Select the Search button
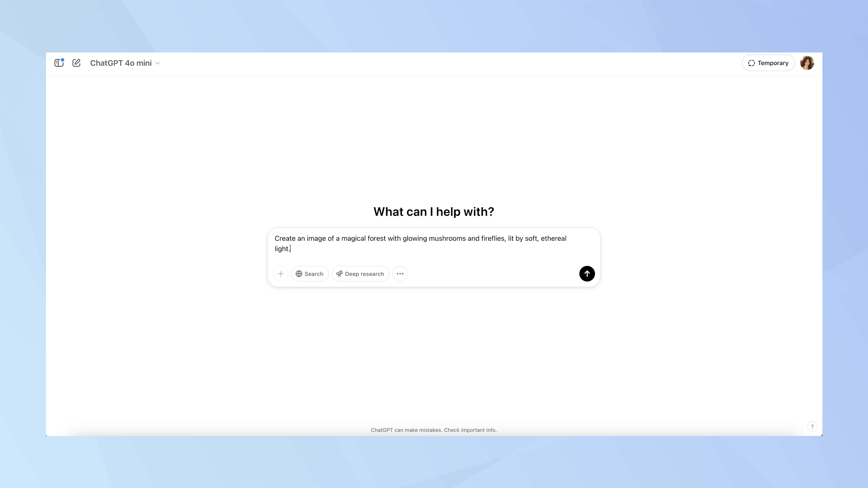This screenshot has height=488, width=868. pyautogui.click(x=309, y=273)
